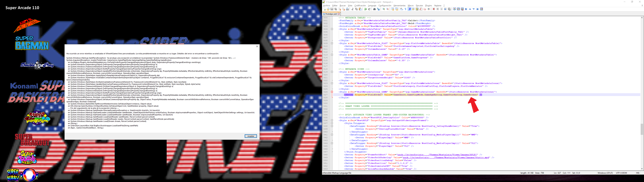Toggle the Indent guide button
The image size is (644, 182).
pos(410,9)
